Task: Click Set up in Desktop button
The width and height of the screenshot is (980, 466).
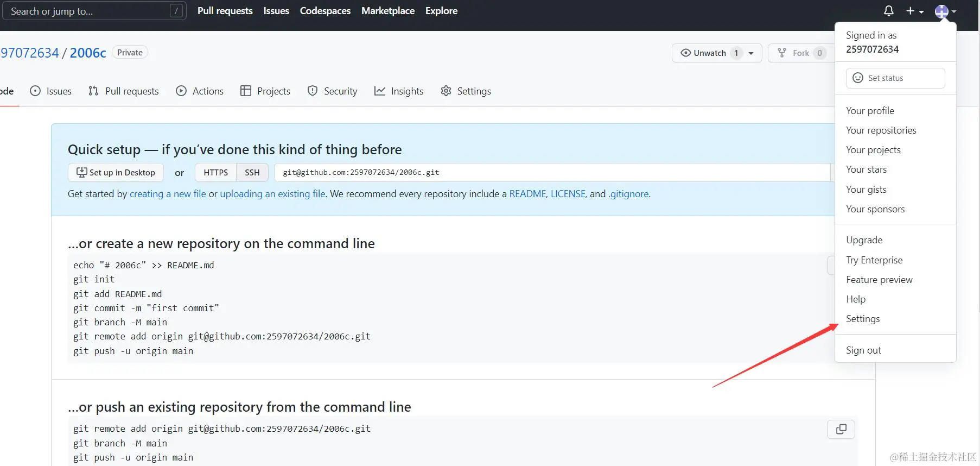Action: click(x=116, y=172)
